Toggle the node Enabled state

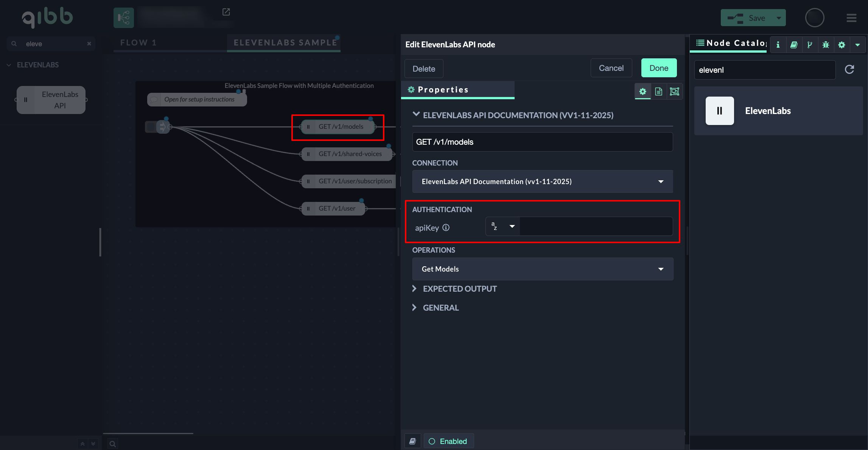click(448, 441)
